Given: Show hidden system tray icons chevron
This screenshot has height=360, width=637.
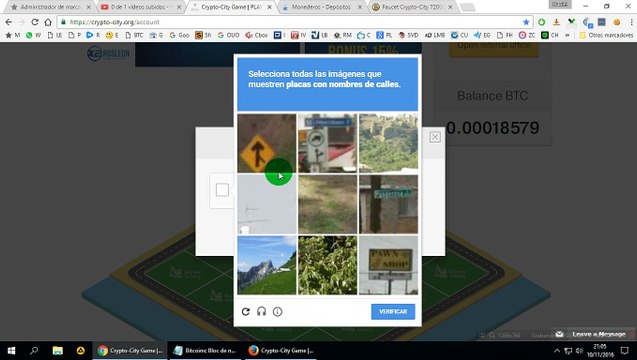Looking at the screenshot, I should (557, 350).
